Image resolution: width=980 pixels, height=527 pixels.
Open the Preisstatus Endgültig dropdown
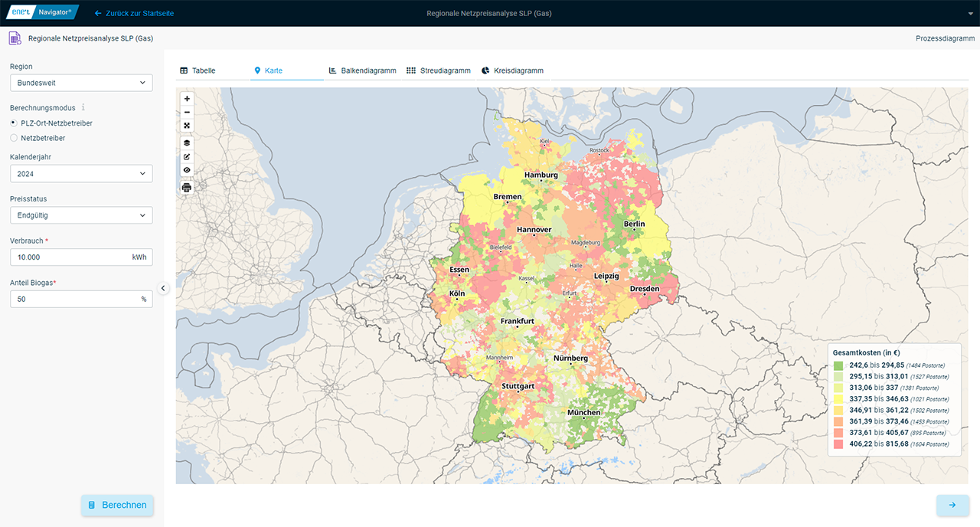point(80,215)
